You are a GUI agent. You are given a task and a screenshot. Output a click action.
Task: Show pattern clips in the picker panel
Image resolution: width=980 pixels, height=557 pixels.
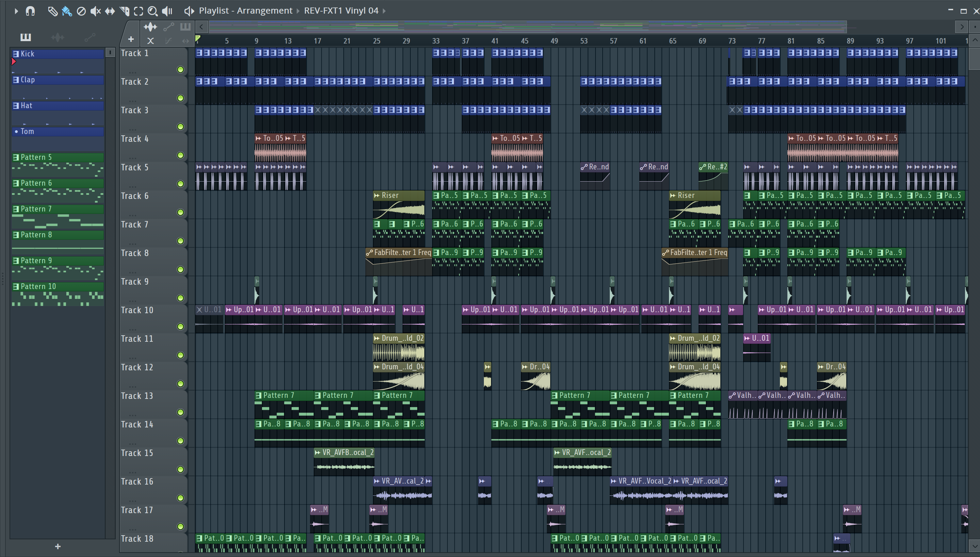click(26, 37)
